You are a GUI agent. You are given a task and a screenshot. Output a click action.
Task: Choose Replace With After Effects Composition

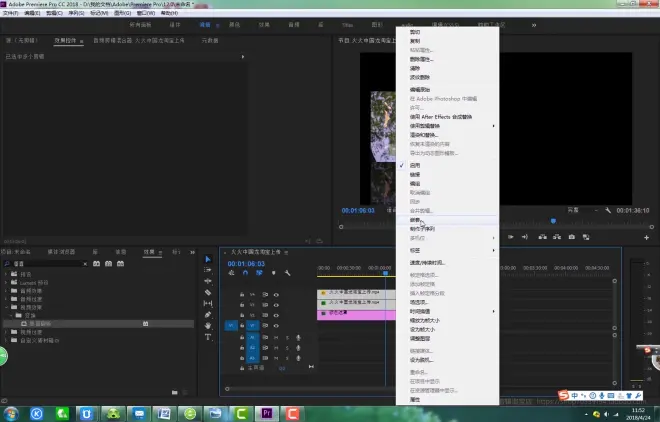pos(441,117)
